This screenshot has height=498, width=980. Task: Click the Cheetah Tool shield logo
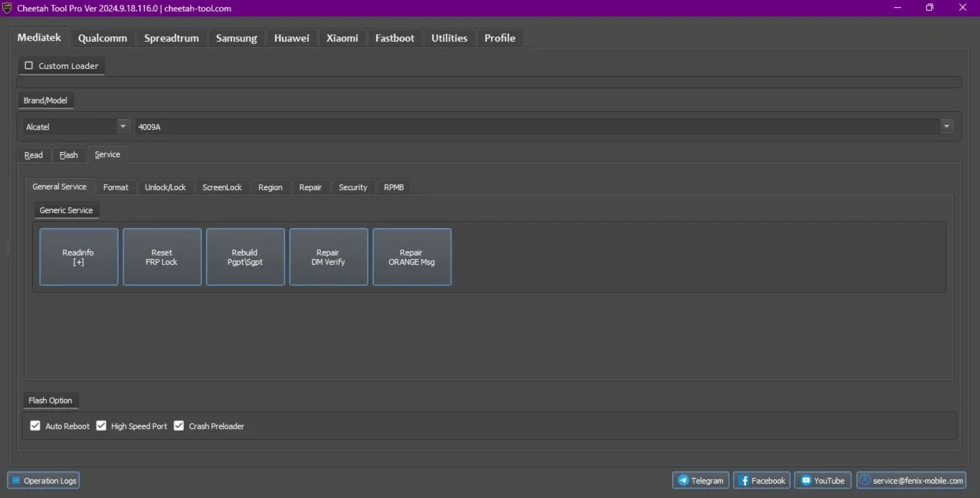7,8
